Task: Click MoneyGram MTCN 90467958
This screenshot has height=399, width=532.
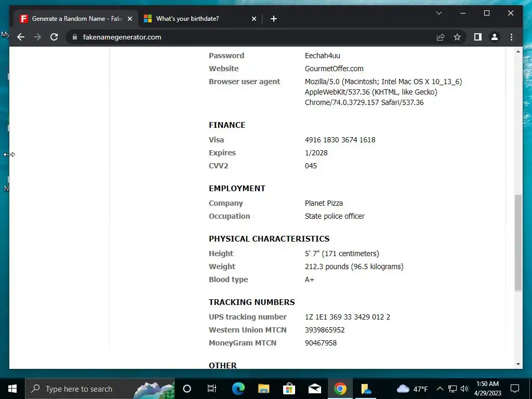Action: click(x=321, y=343)
